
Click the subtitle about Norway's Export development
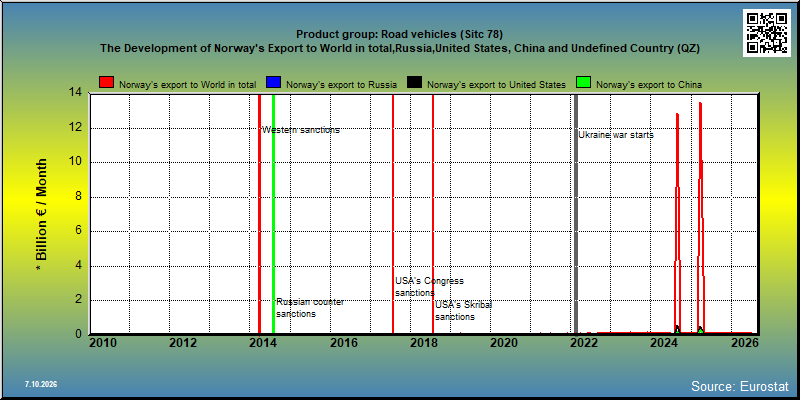399,48
